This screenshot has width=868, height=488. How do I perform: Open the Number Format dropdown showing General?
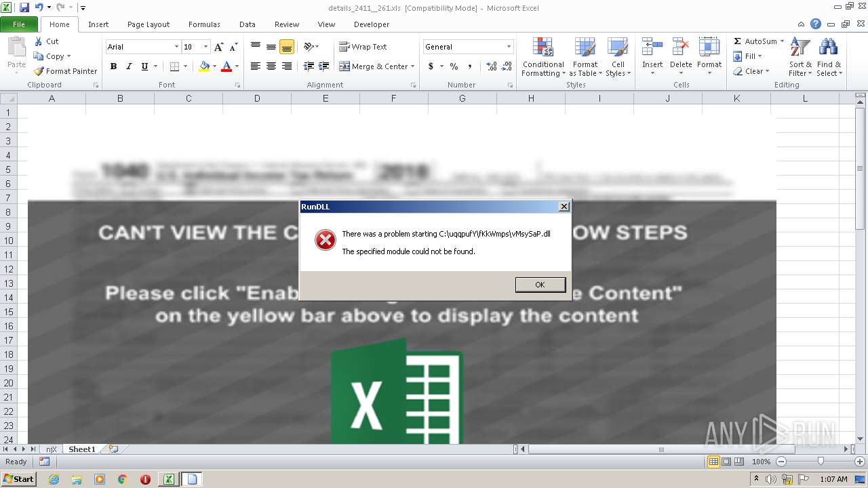pyautogui.click(x=509, y=47)
